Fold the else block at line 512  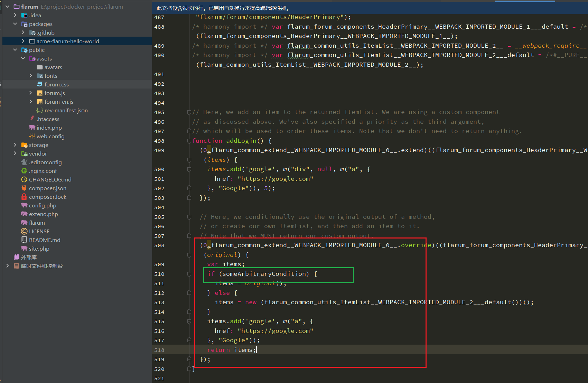(189, 293)
